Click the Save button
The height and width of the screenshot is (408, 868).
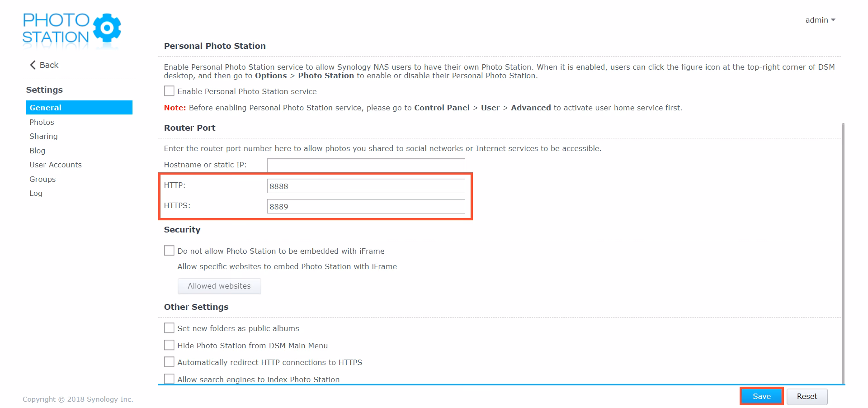[x=761, y=396]
